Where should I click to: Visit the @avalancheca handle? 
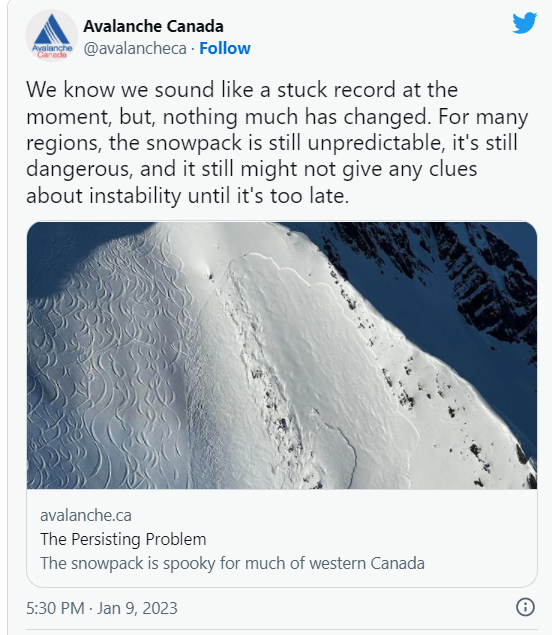pos(135,49)
